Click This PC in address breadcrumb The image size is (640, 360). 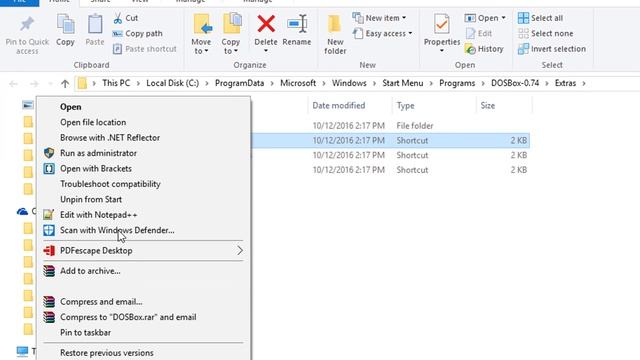(116, 83)
